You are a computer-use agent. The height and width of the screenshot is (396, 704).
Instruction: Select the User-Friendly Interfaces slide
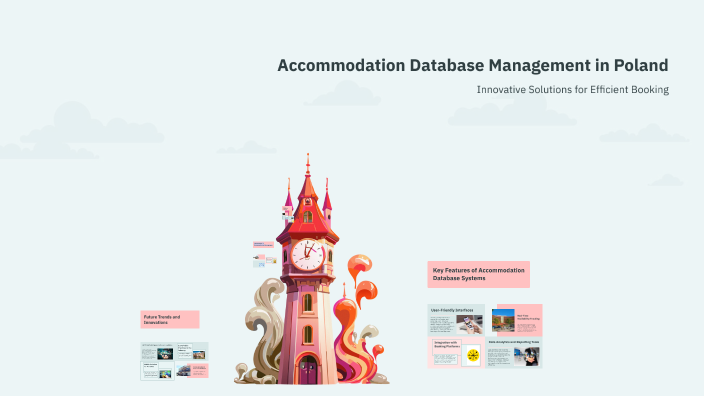click(x=456, y=320)
